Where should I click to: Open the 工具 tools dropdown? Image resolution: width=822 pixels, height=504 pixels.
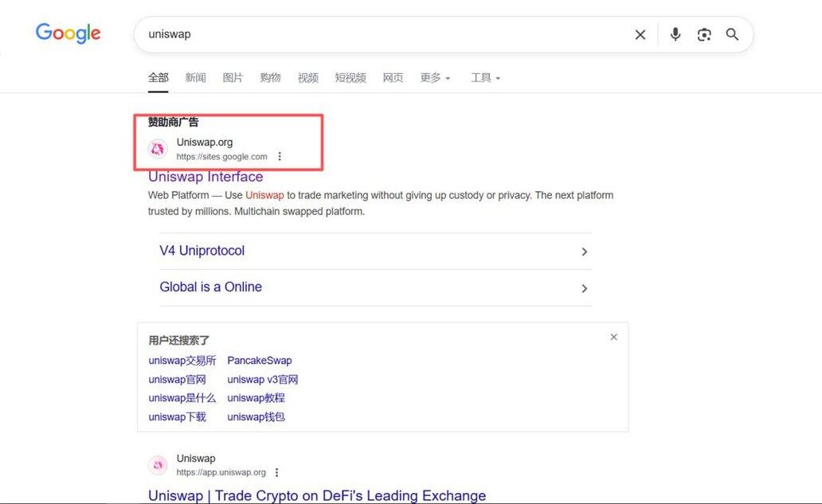485,77
